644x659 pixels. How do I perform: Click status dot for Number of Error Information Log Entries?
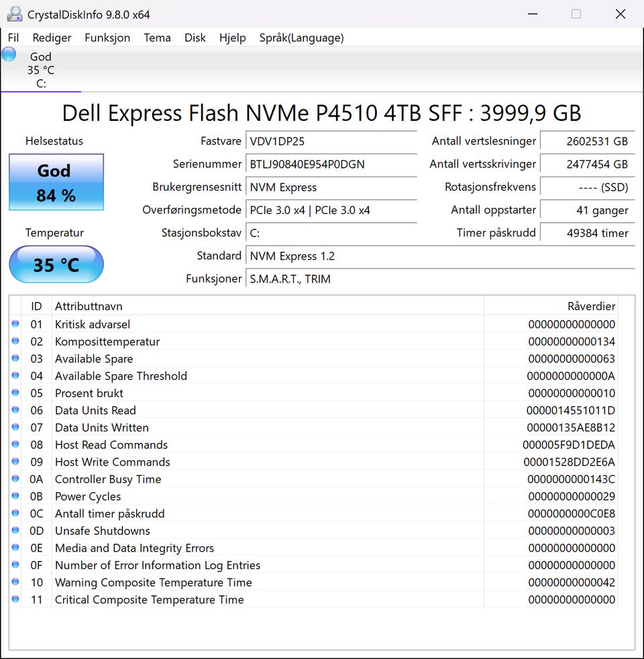click(15, 565)
